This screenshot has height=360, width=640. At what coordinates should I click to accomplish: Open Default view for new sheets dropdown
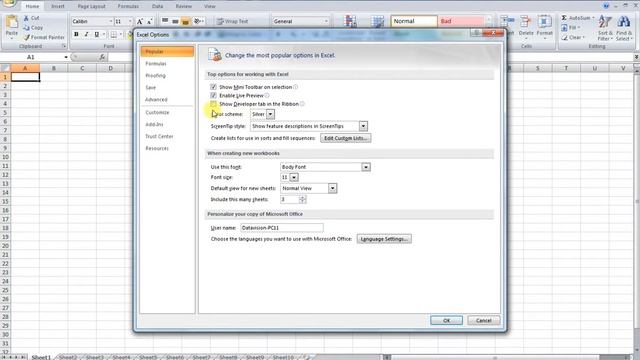coord(333,188)
